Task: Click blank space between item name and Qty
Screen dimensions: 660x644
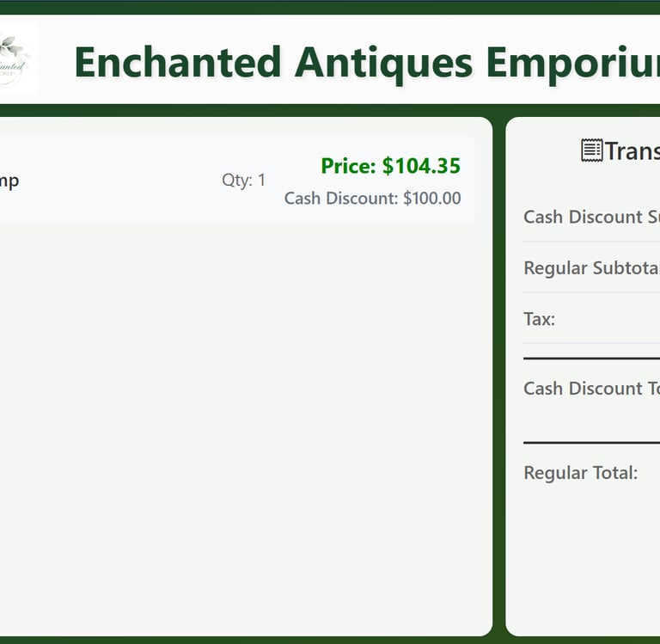Action: coord(120,181)
